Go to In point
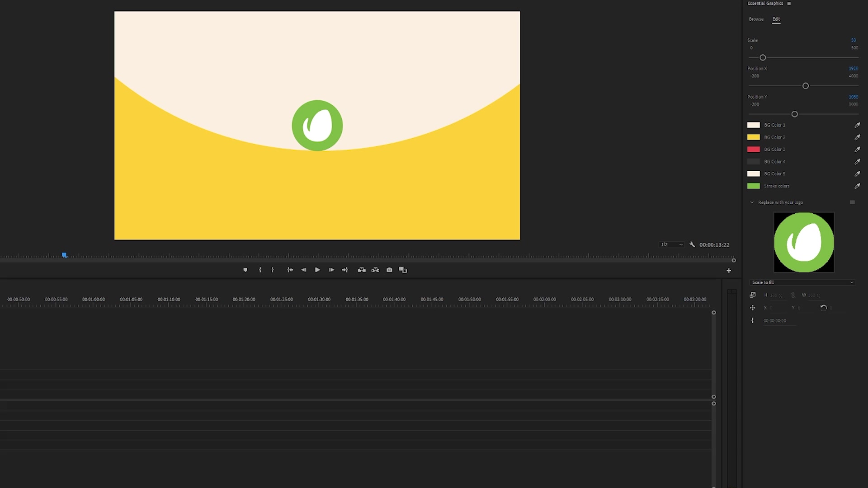Viewport: 868px width, 488px height. click(x=290, y=270)
